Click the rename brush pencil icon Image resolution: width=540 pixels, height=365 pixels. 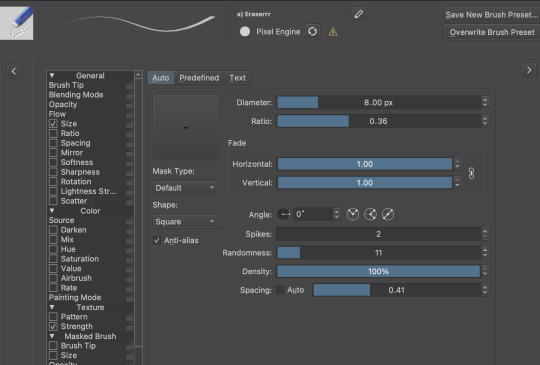[359, 14]
